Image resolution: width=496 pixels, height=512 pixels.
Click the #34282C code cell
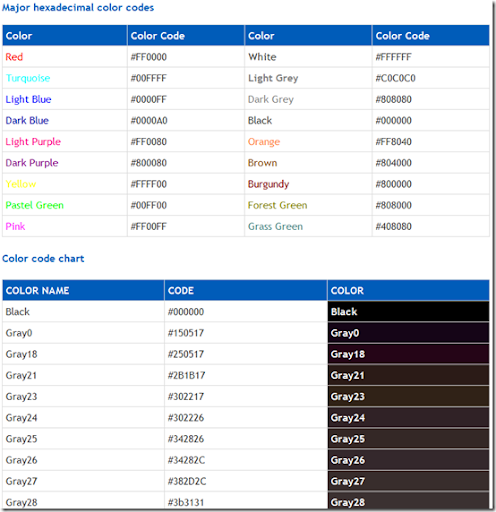click(x=246, y=460)
